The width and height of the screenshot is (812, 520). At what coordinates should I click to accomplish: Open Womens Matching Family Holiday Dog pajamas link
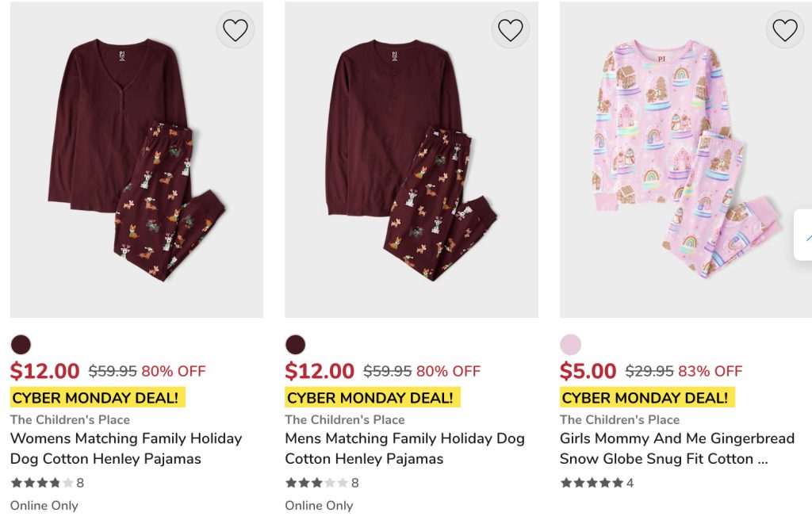point(125,449)
